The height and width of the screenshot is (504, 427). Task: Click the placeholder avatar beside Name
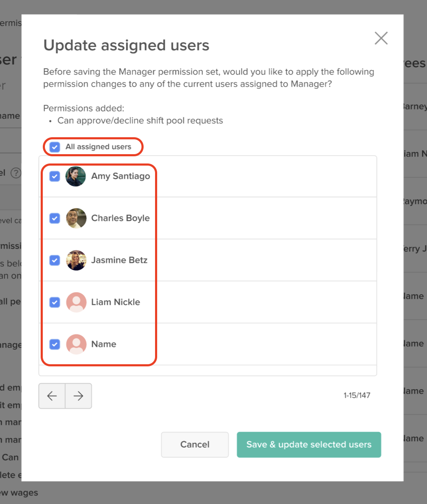76,344
